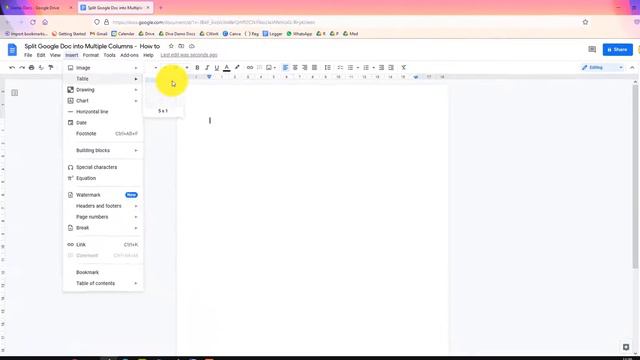The image size is (640, 360).
Task: Click the Numbered list icon
Action: 366,67
